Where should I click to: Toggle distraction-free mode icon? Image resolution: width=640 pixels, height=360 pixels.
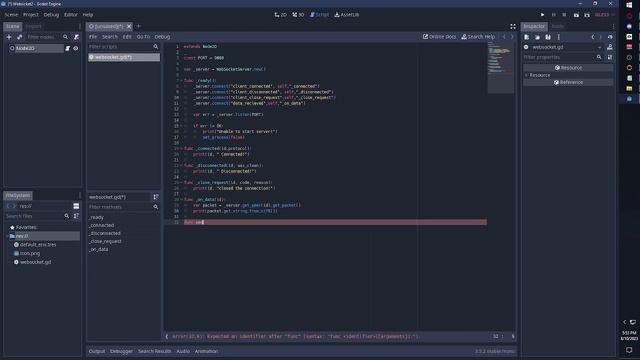coord(513,27)
